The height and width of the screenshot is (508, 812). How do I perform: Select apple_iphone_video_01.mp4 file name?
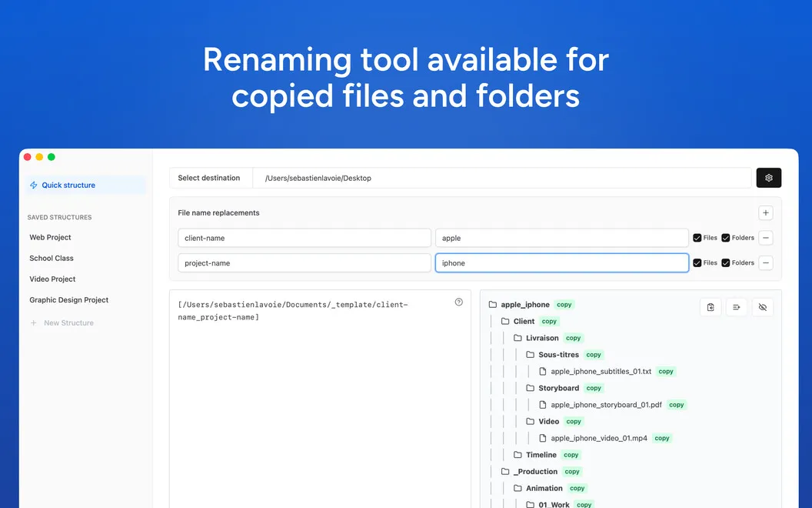(x=599, y=438)
